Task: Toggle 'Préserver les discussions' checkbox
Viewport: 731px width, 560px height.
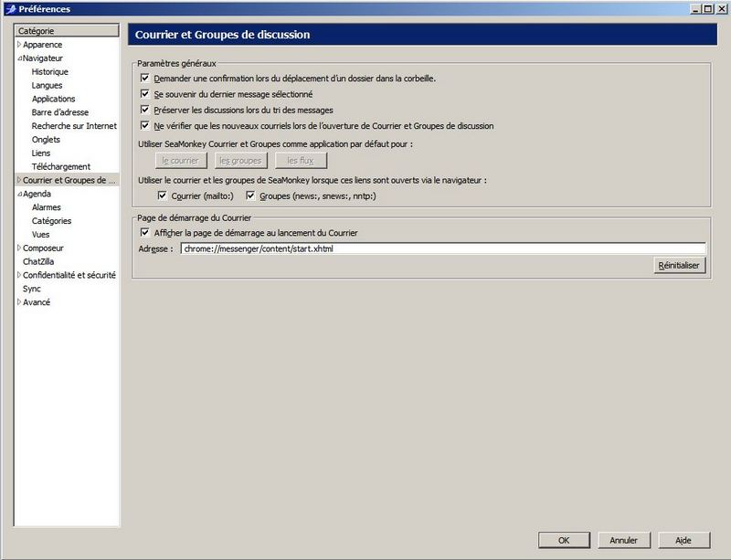Action: (x=144, y=110)
